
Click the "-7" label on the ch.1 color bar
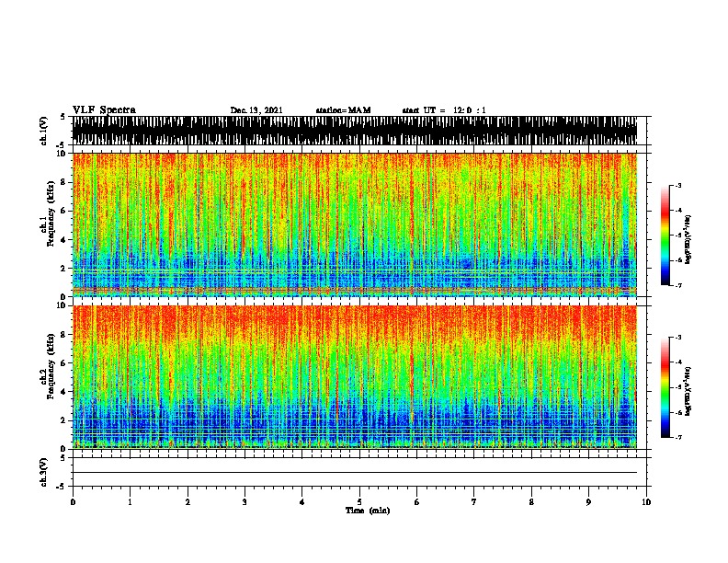coord(678,285)
